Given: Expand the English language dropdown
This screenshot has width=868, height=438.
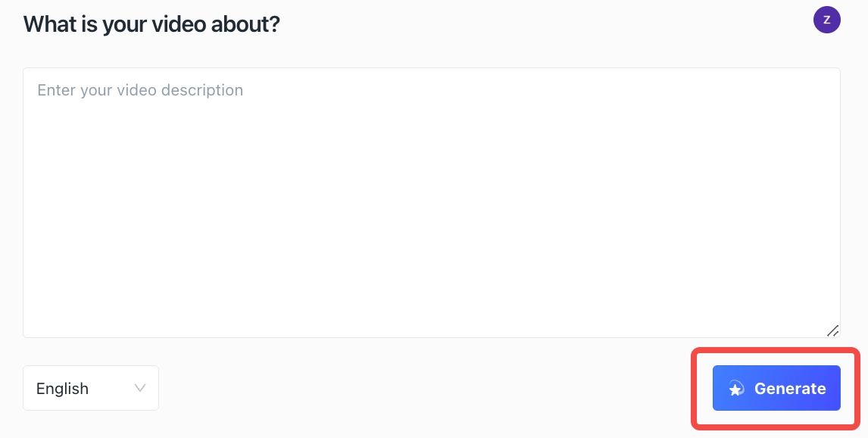Looking at the screenshot, I should (x=91, y=388).
